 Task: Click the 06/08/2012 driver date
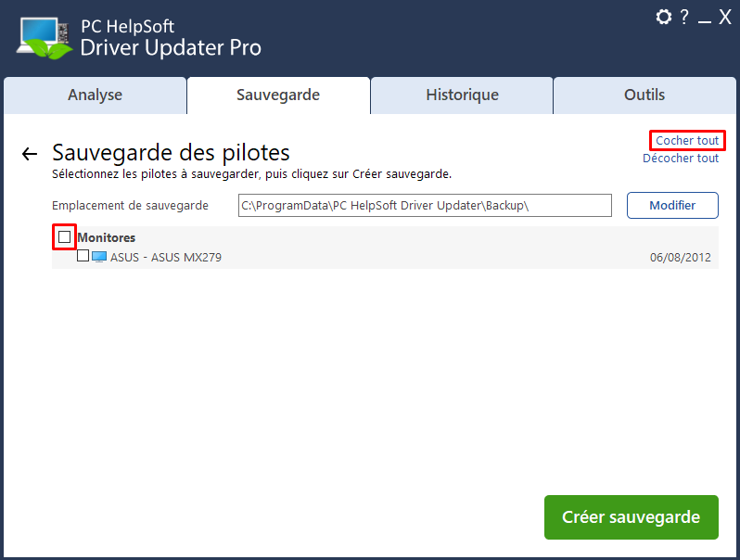pyautogui.click(x=680, y=257)
